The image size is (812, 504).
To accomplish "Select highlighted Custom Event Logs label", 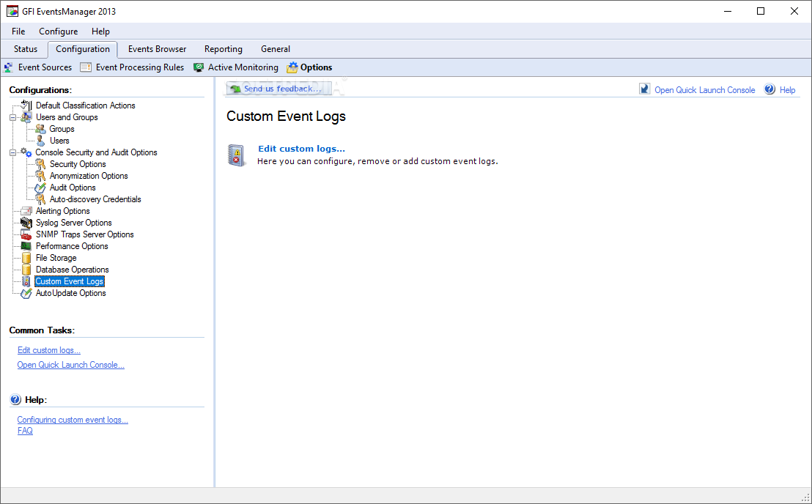I will coord(70,281).
